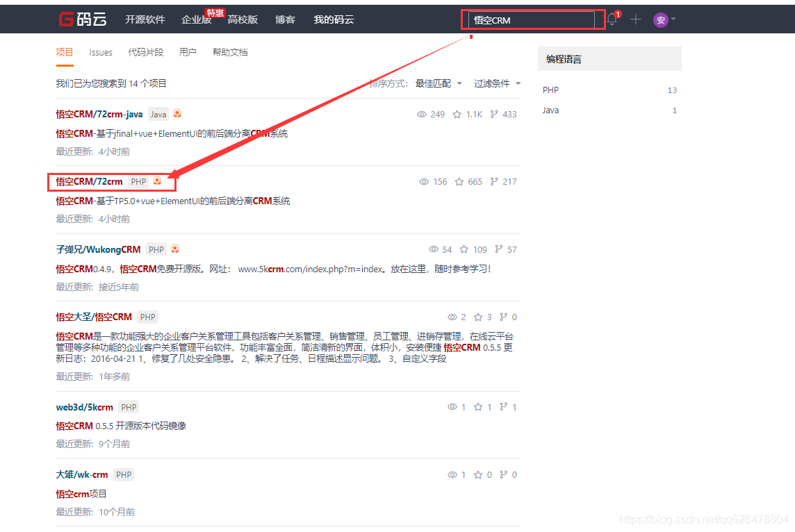Screen dimensions: 795x532
Task: Click recommended badge next to 悟空CRM/72crm PHP
Action: tap(157, 181)
